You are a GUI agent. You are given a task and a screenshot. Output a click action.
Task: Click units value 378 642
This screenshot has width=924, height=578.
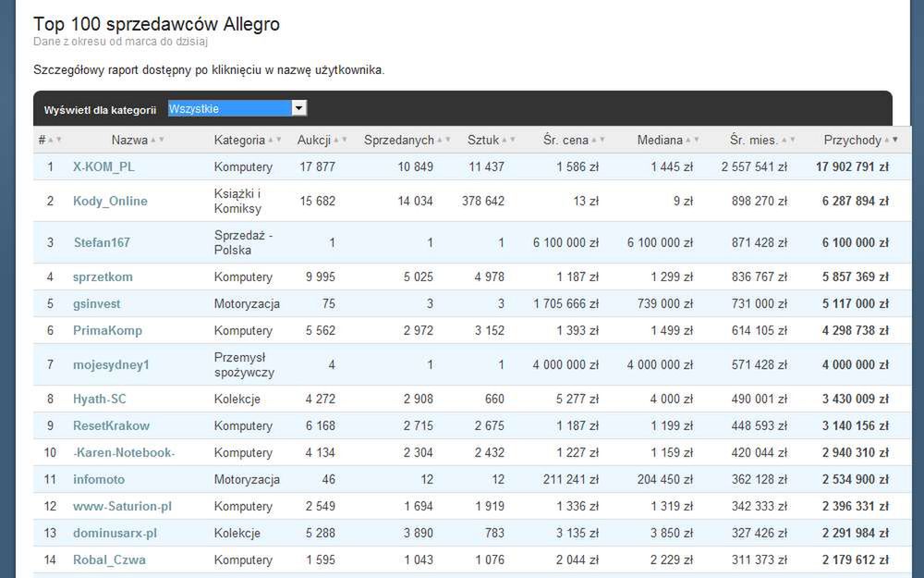483,201
